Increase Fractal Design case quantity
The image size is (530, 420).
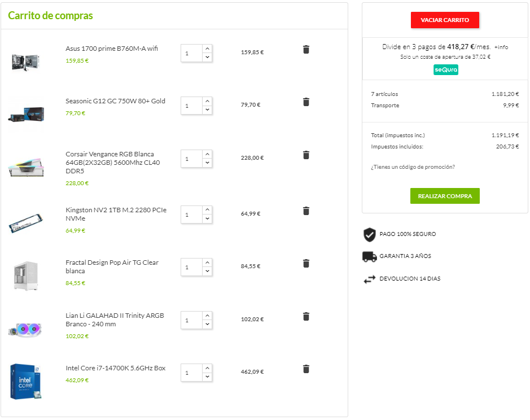pyautogui.click(x=207, y=262)
